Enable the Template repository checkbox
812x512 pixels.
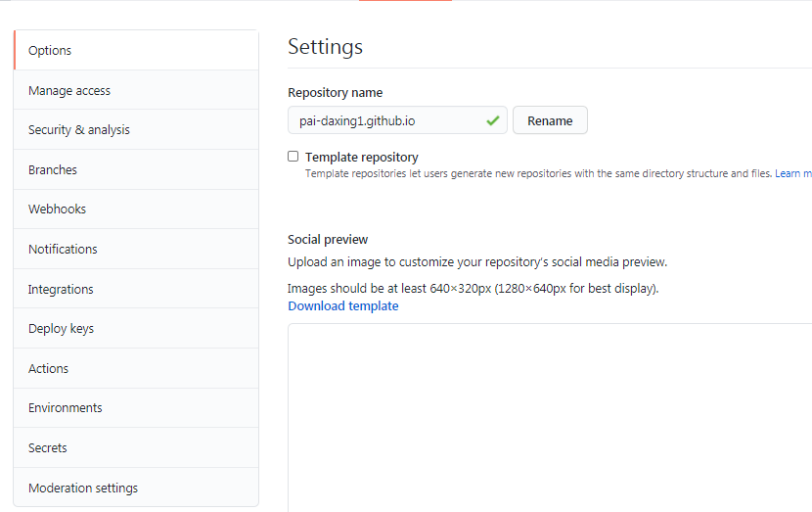(293, 157)
